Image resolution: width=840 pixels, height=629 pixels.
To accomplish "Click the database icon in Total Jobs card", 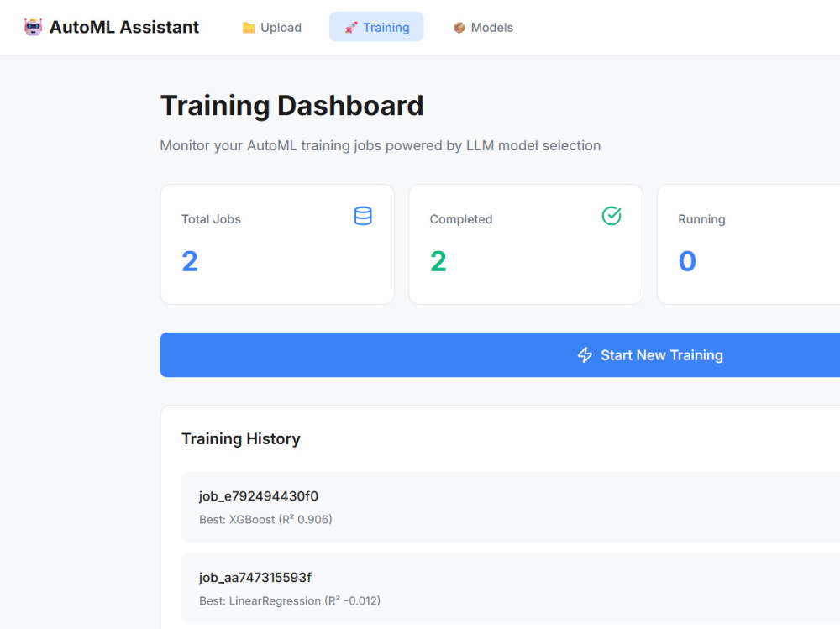I will (363, 216).
